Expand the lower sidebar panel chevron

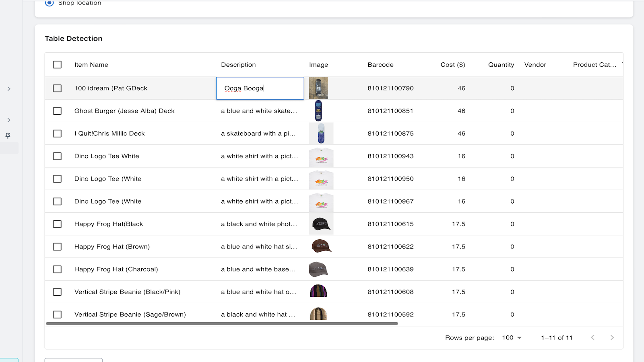pos(9,120)
